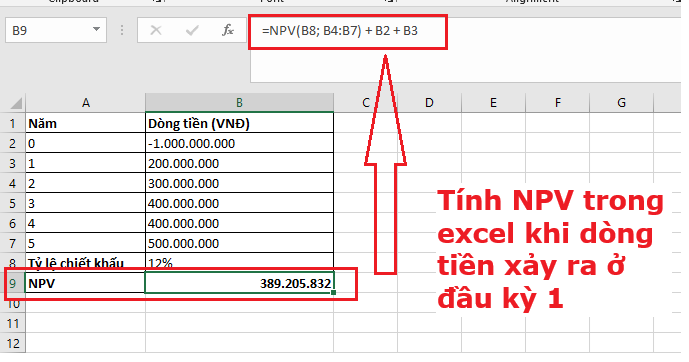689x362 pixels.
Task: Select column F header
Action: pyautogui.click(x=557, y=103)
